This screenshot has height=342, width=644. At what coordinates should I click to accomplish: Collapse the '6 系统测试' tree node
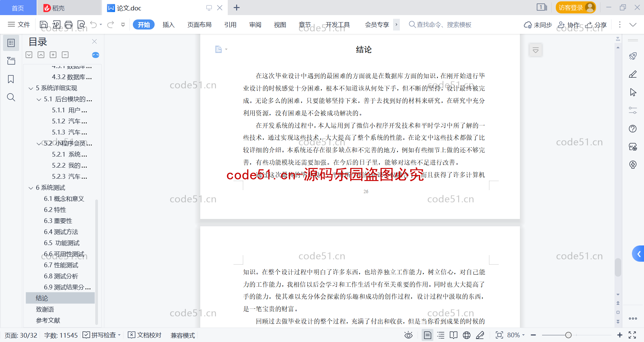31,188
